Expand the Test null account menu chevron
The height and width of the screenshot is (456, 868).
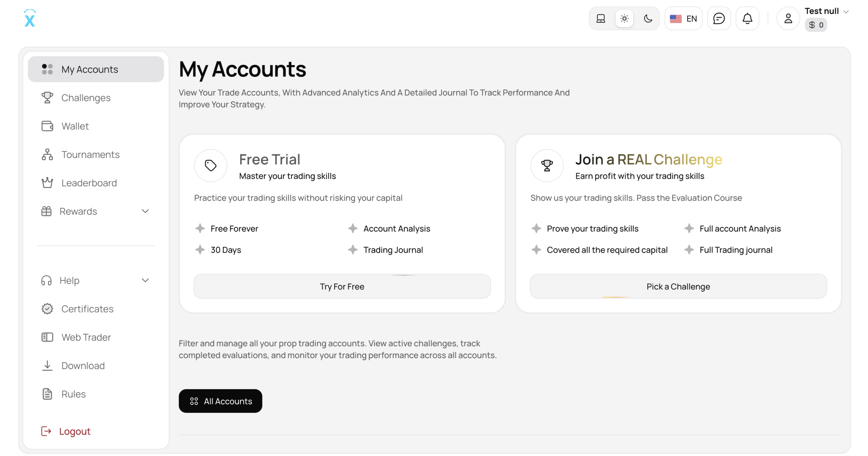point(846,12)
